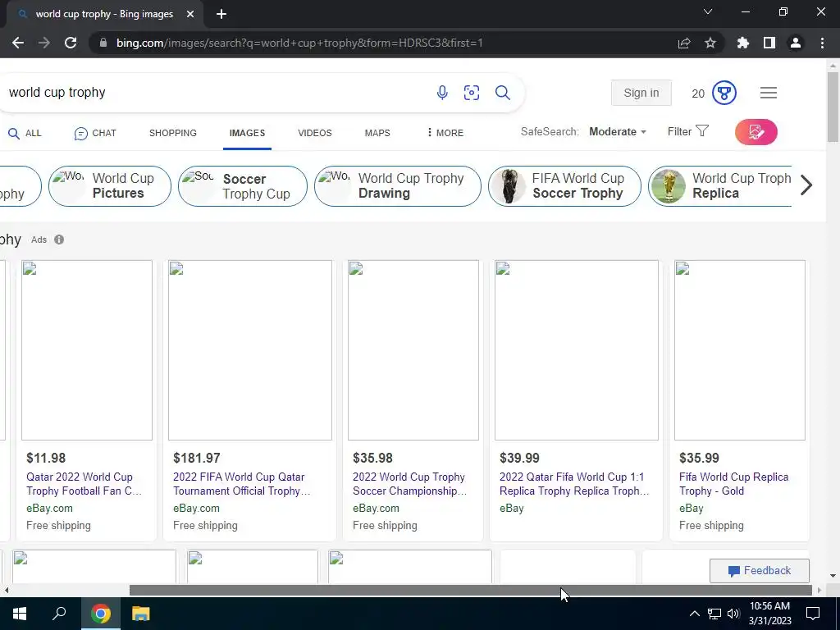This screenshot has width=840, height=630.
Task: Open the taskbar clock showing 10:56 AM
Action: [x=769, y=614]
